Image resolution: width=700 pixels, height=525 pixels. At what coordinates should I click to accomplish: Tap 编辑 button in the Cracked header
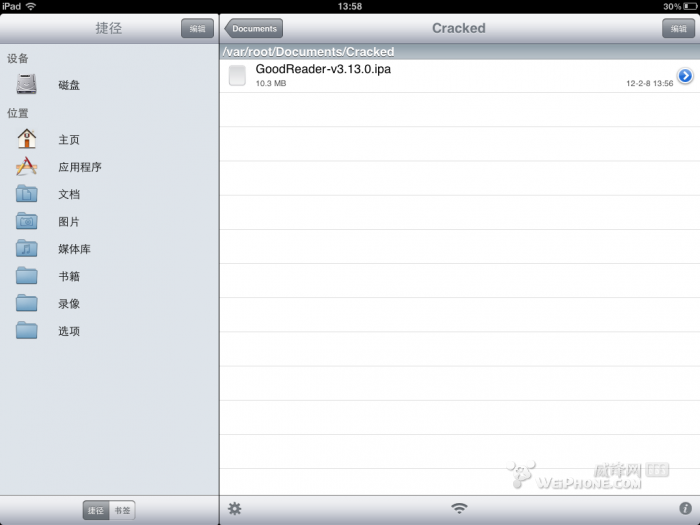tap(678, 29)
